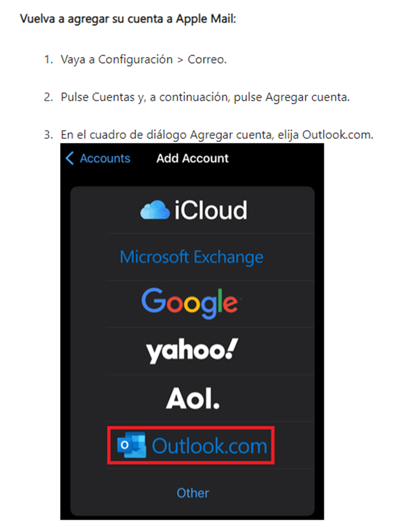Viewport: 407px width, 532px height.
Task: Click the step text about Pulse Cuentas
Action: coord(205,97)
